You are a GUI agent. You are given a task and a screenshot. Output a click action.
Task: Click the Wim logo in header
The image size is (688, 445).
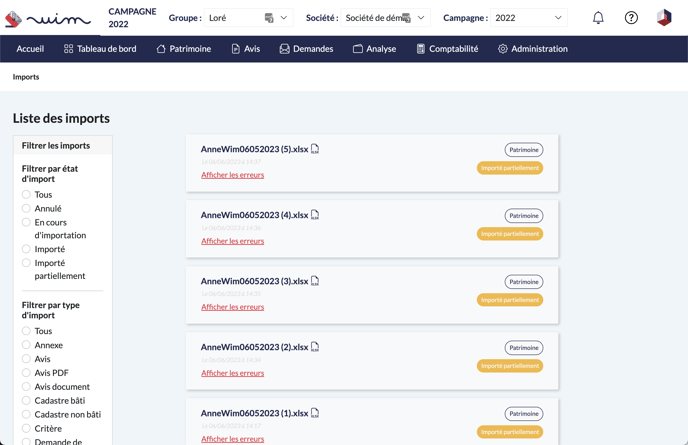[x=48, y=18]
